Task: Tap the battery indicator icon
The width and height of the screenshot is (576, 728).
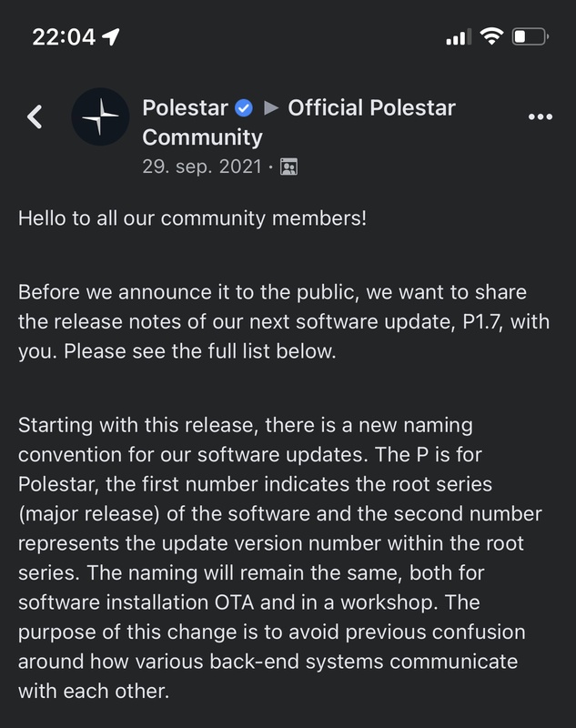Action: coord(530,37)
